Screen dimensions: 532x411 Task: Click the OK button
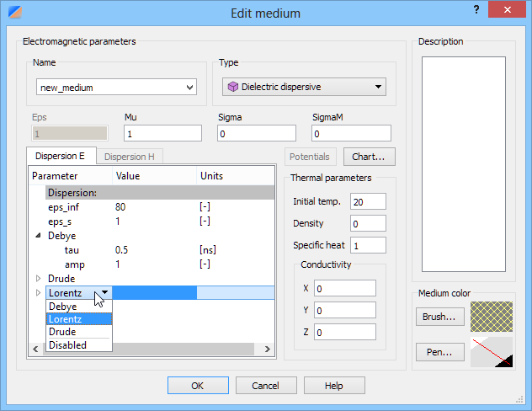tap(198, 386)
